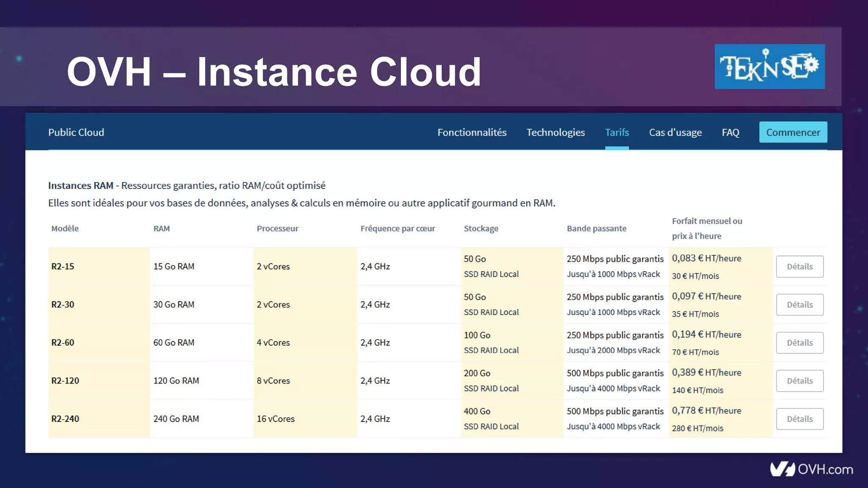Click the 0,194 € HT/heure price
The width and height of the screenshot is (868, 488).
[x=707, y=334]
